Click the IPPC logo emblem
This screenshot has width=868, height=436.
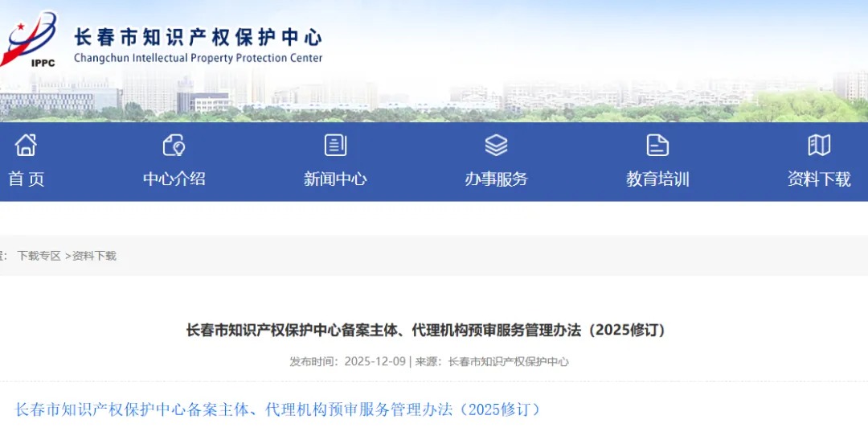tap(29, 40)
